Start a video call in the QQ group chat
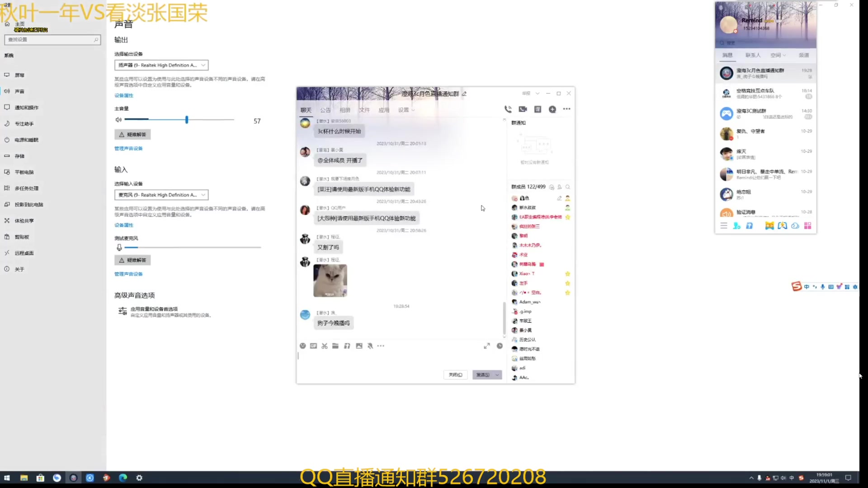The width and height of the screenshot is (868, 488). tap(523, 109)
